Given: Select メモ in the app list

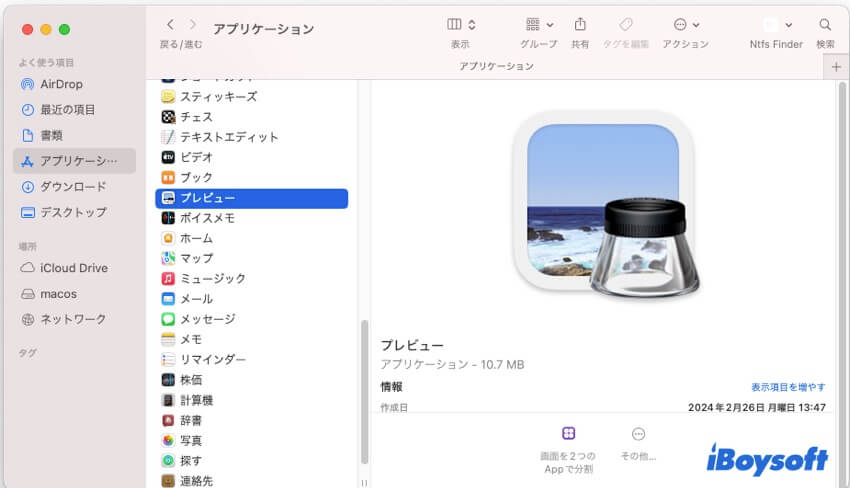Looking at the screenshot, I should (252, 339).
